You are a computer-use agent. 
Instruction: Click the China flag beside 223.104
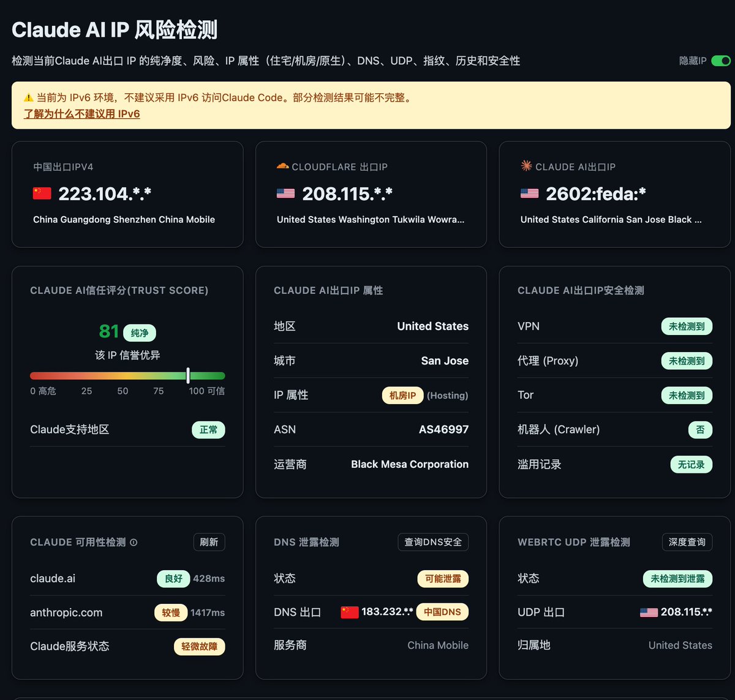(x=42, y=194)
